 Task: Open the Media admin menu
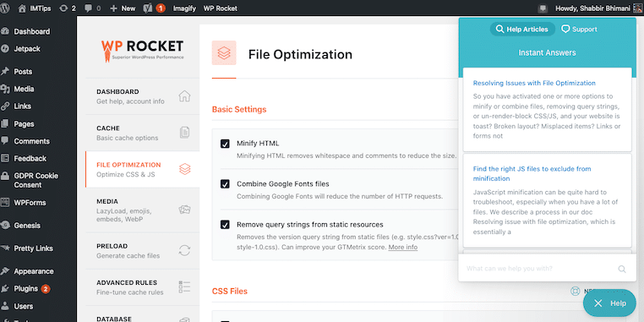click(24, 89)
